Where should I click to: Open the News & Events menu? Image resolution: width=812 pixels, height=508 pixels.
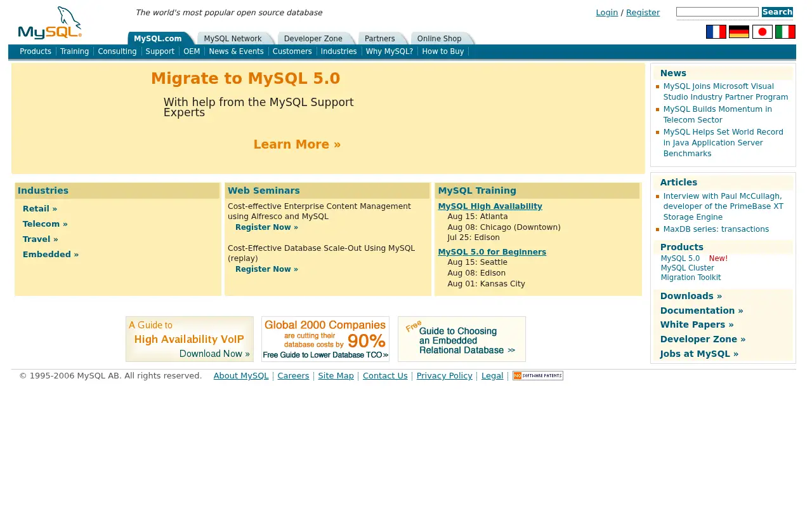pyautogui.click(x=236, y=51)
